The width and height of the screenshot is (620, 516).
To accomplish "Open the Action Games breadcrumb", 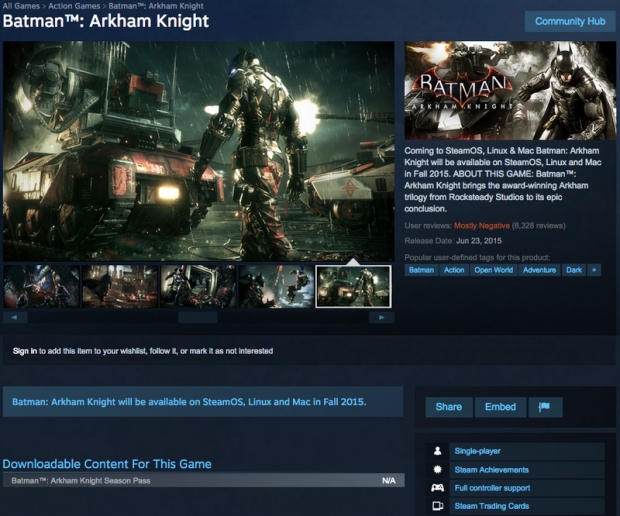I will click(74, 6).
